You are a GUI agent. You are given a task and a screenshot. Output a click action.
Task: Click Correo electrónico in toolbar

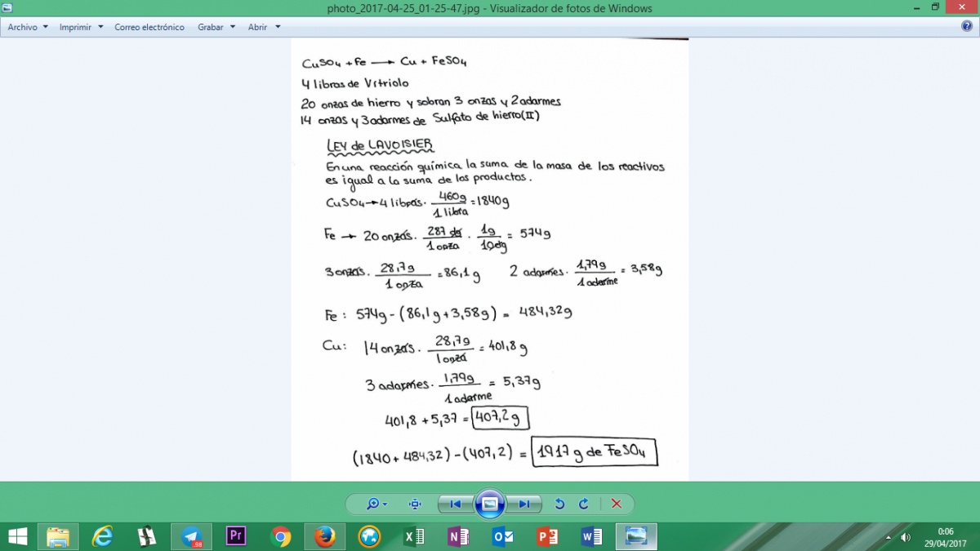149,27
